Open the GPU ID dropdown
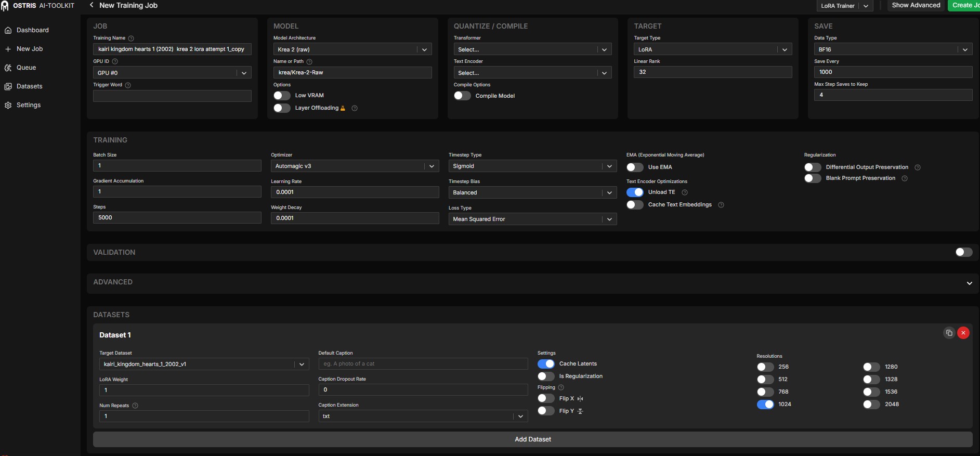The image size is (980, 456). [x=172, y=73]
